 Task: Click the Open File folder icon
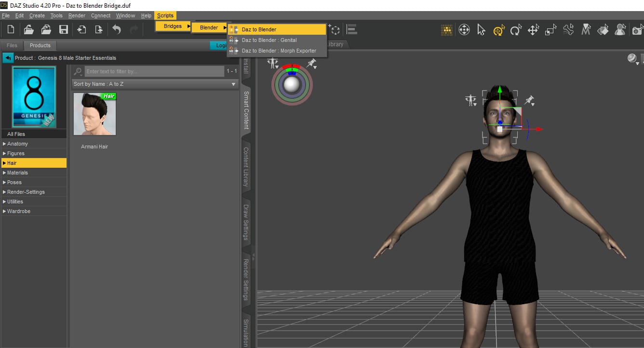click(x=28, y=30)
